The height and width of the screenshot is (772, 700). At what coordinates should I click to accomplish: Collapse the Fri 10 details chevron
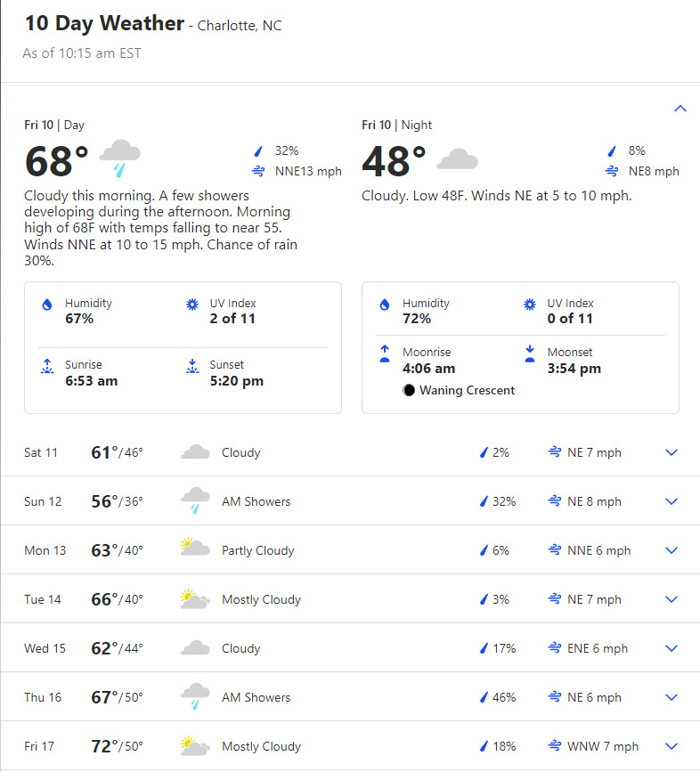coord(680,109)
